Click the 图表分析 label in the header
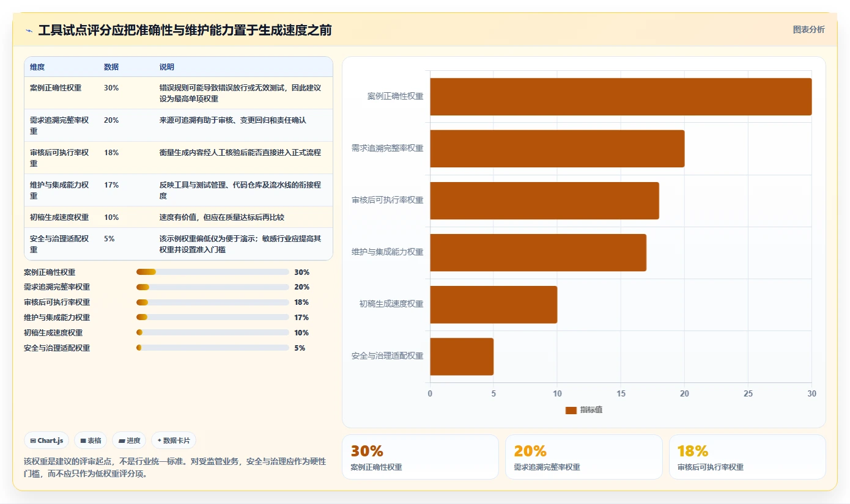 click(808, 29)
